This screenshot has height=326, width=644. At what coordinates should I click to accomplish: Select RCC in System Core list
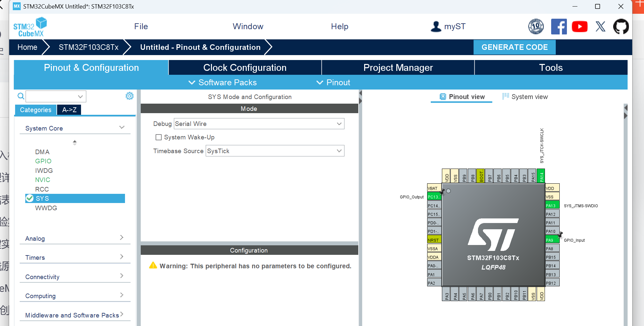click(42, 189)
